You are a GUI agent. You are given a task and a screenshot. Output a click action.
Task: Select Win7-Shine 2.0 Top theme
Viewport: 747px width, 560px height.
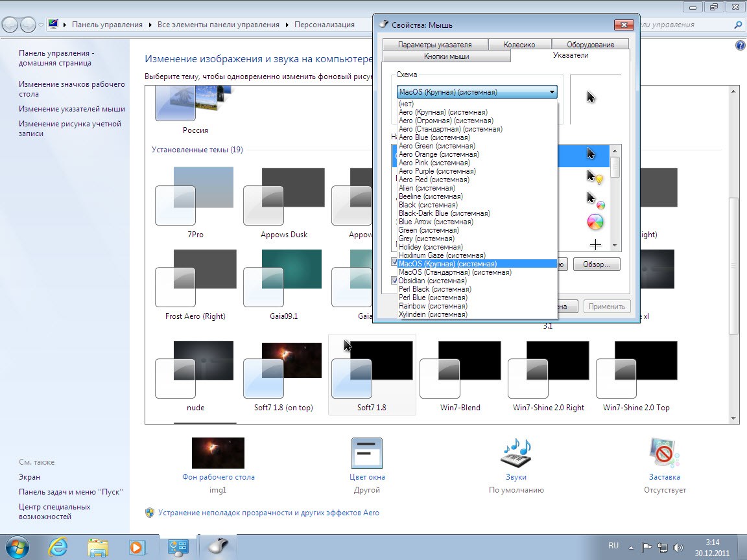637,375
